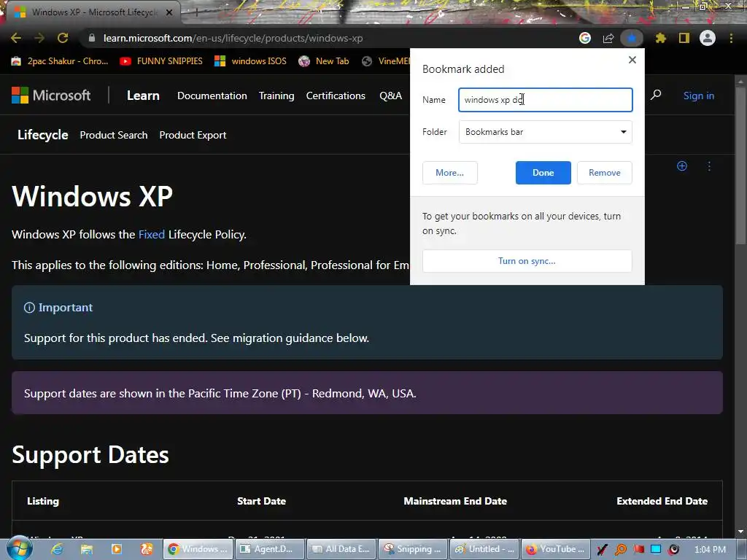Image resolution: width=747 pixels, height=560 pixels.
Task: Click the Mainstream End Date column header
Action: (455, 501)
